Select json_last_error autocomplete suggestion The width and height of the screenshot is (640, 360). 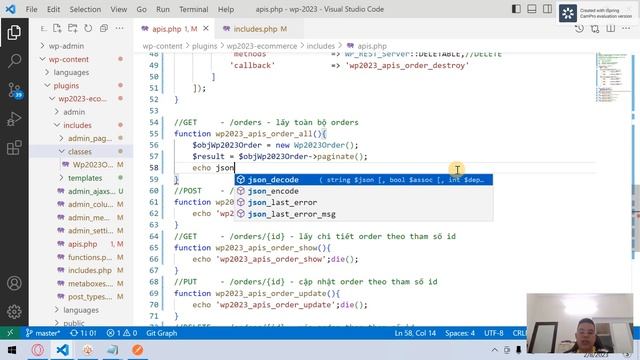pyautogui.click(x=364, y=202)
